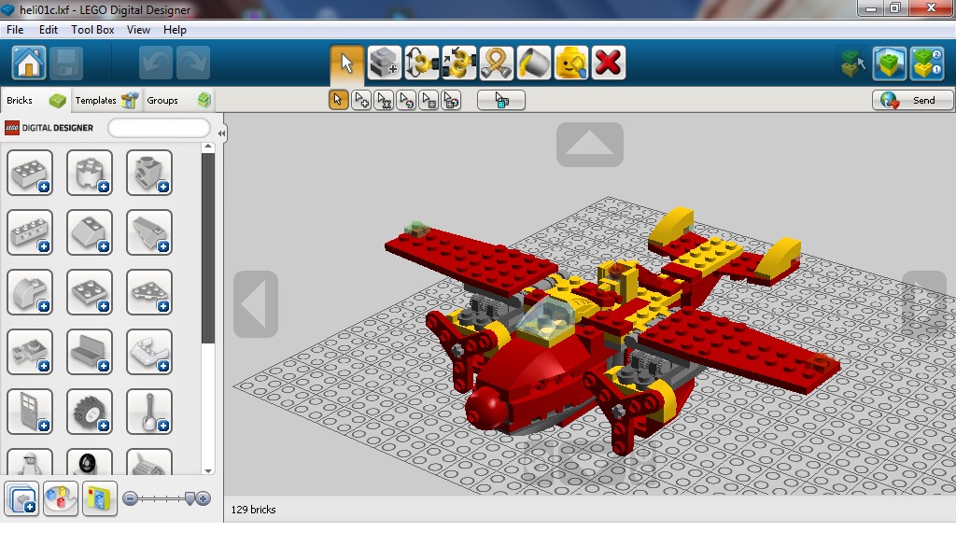Activate the Delete tool

click(607, 63)
